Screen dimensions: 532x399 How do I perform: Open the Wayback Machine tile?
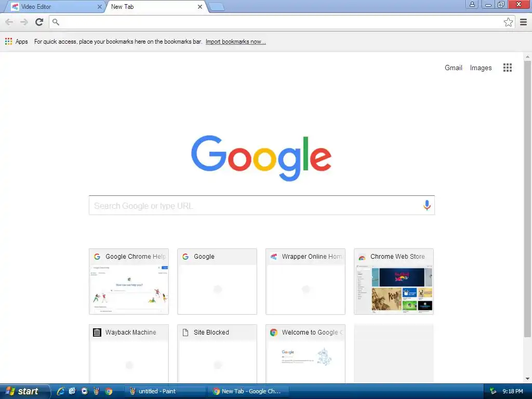tap(129, 354)
